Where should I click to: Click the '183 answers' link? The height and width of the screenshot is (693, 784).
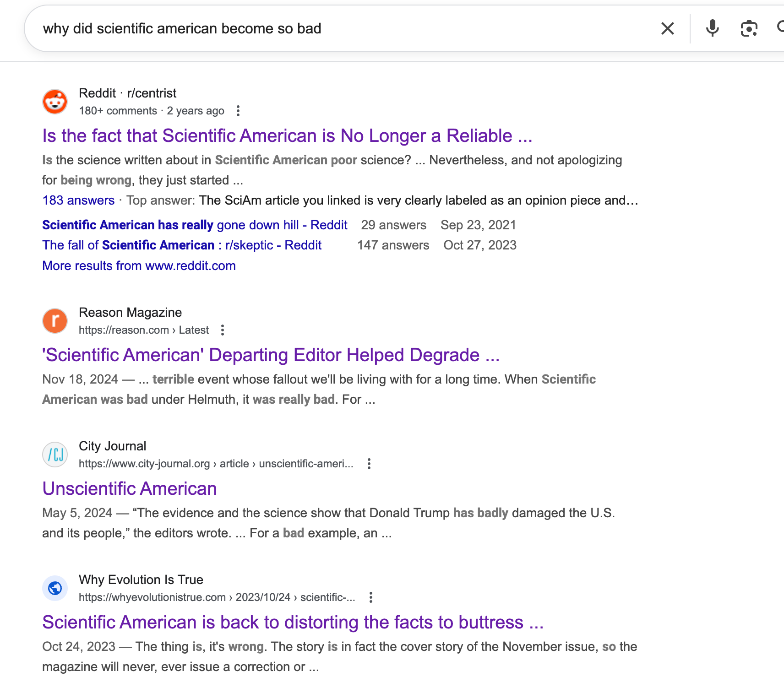[78, 200]
